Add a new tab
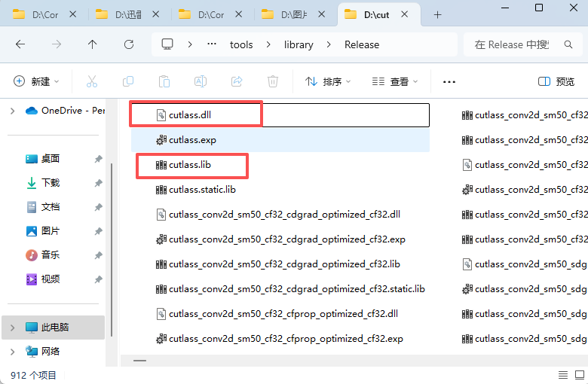Viewport: 588px width, 384px height. pos(437,15)
